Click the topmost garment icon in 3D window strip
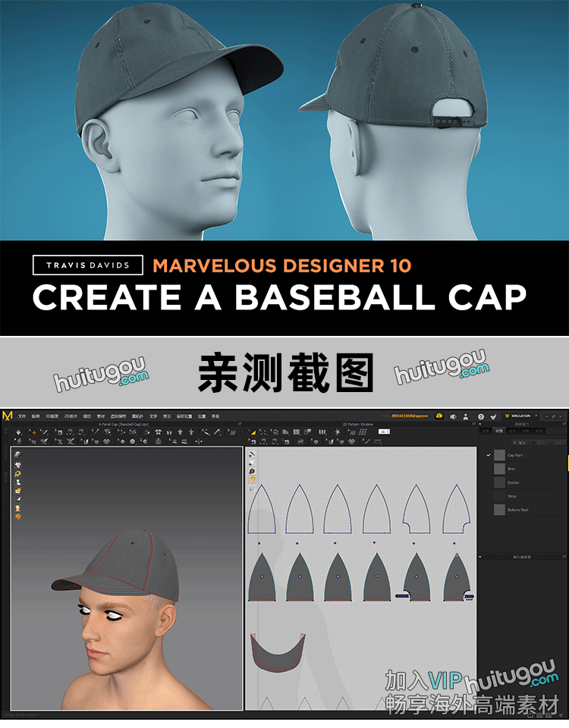The width and height of the screenshot is (569, 728). [17, 454]
